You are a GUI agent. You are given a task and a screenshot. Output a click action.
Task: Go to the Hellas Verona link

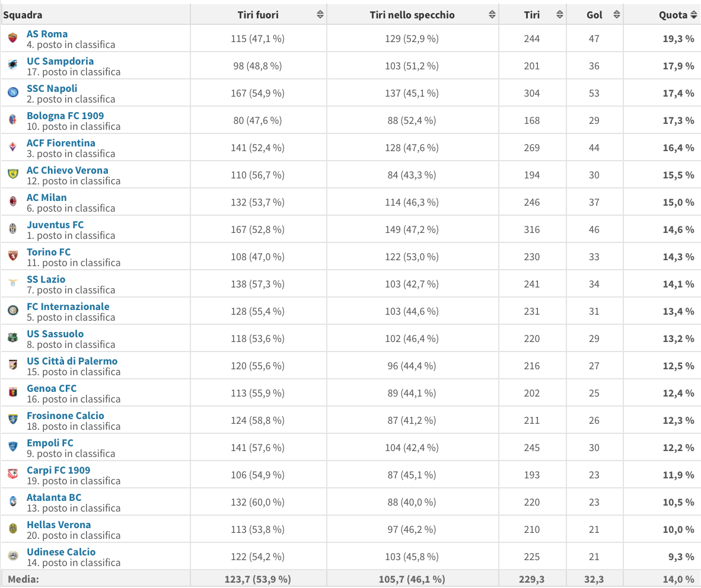coord(59,525)
